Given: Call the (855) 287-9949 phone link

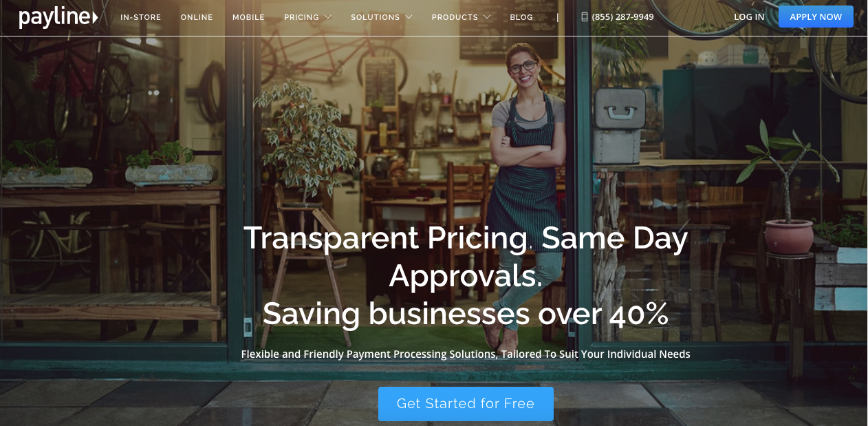Looking at the screenshot, I should tap(622, 17).
